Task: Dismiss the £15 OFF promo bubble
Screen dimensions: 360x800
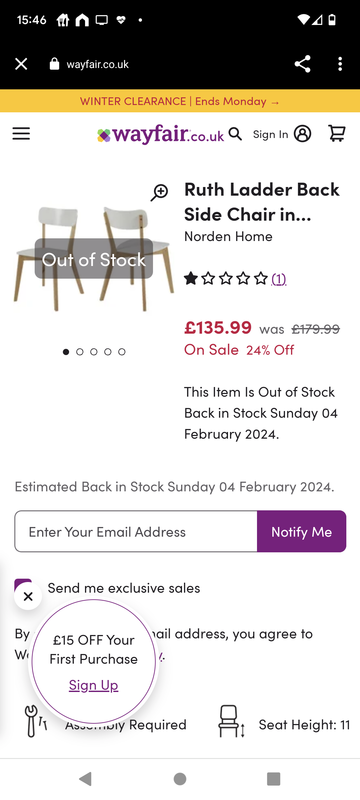Action: pos(28,596)
